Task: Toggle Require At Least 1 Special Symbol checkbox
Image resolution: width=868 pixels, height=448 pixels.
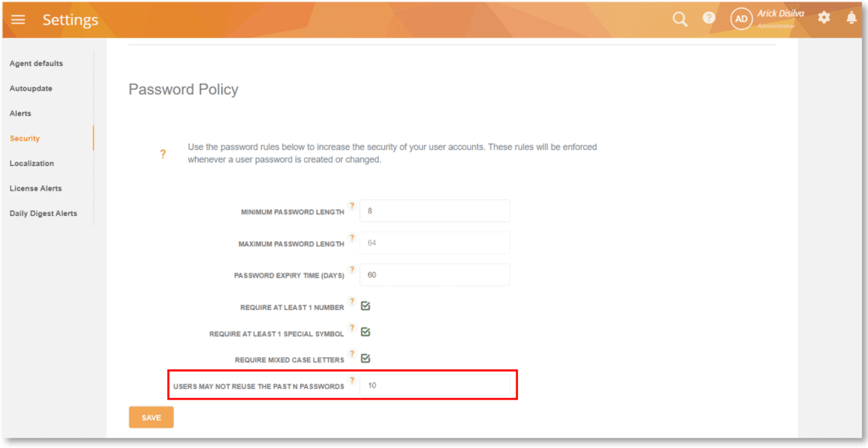Action: (365, 333)
